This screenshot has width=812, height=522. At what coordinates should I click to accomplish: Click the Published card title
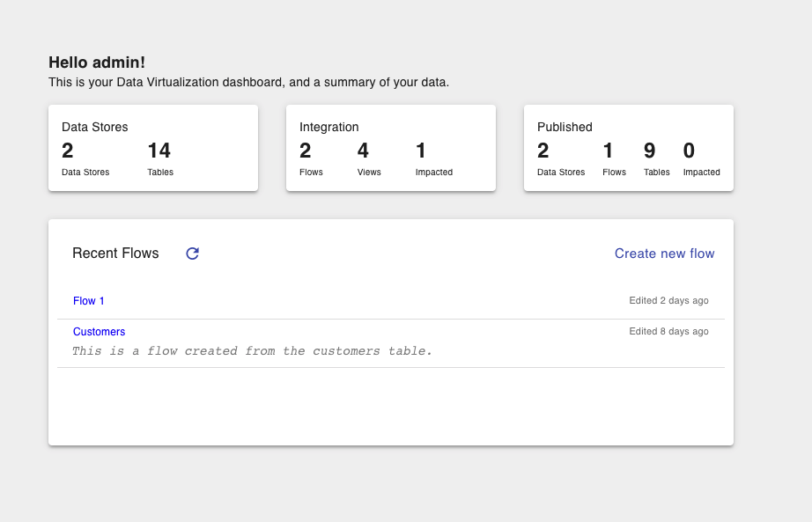coord(565,127)
